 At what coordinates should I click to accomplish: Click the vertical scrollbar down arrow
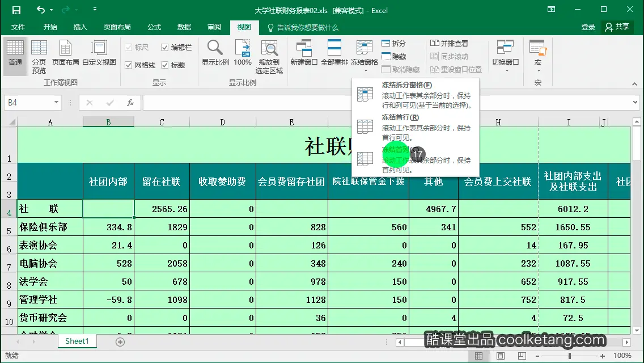click(x=637, y=330)
